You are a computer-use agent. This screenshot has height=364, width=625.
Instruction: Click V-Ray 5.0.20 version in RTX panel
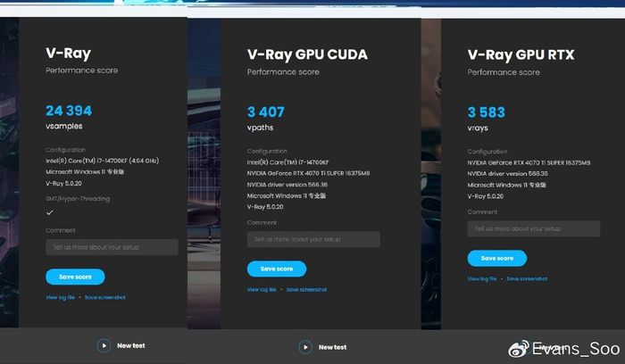(x=486, y=196)
